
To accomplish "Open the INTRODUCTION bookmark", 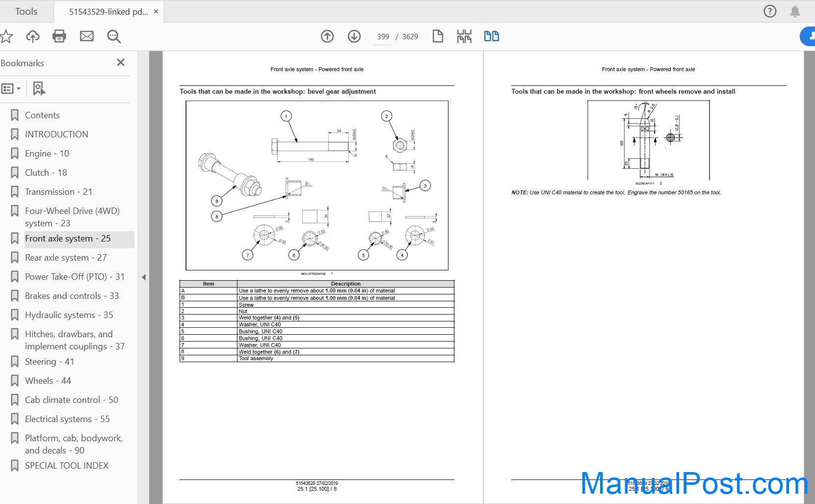I will click(56, 134).
